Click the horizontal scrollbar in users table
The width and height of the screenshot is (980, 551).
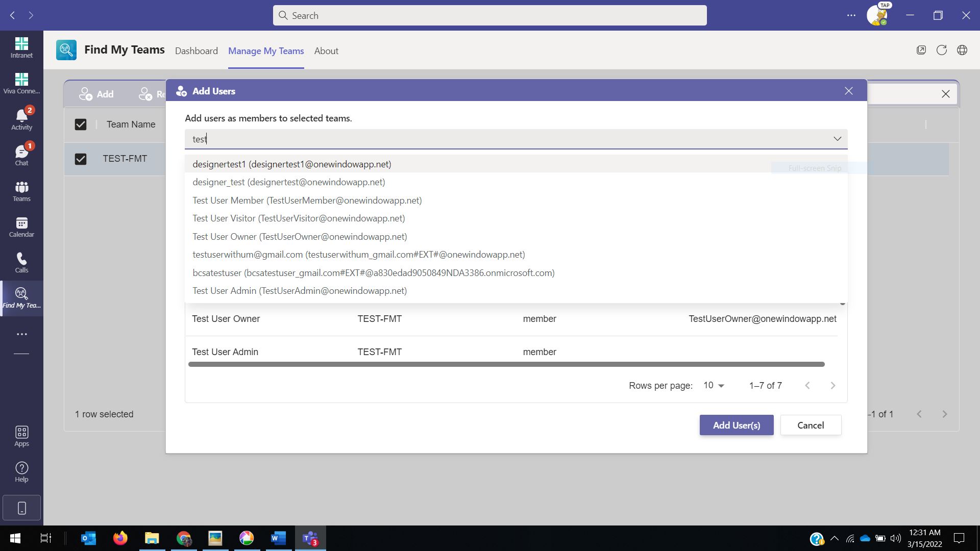(506, 364)
